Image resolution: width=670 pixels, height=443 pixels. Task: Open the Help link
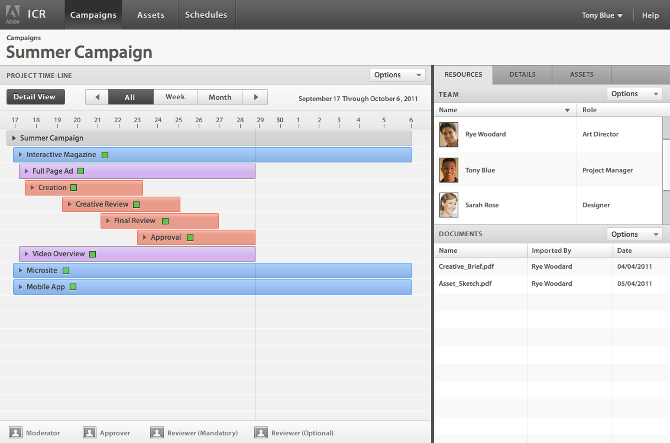[650, 15]
